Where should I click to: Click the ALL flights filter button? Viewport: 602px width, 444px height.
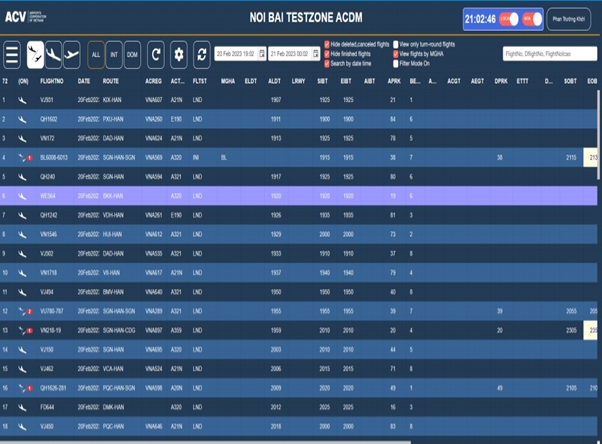(x=97, y=54)
